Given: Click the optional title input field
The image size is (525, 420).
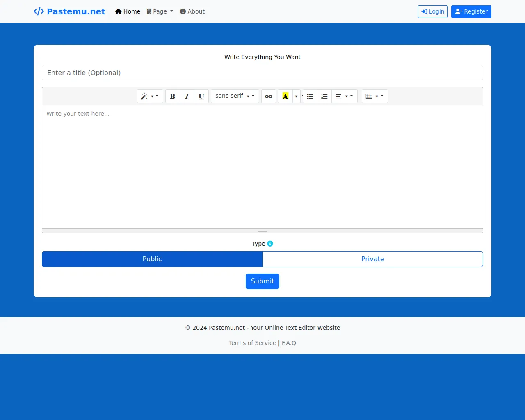Looking at the screenshot, I should click(x=262, y=73).
